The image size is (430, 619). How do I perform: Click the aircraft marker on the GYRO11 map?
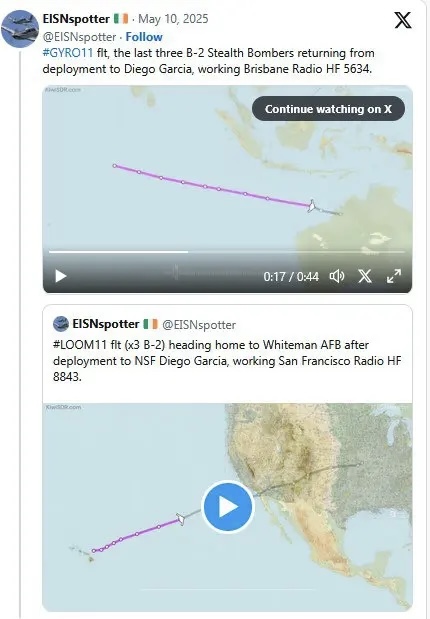(312, 206)
